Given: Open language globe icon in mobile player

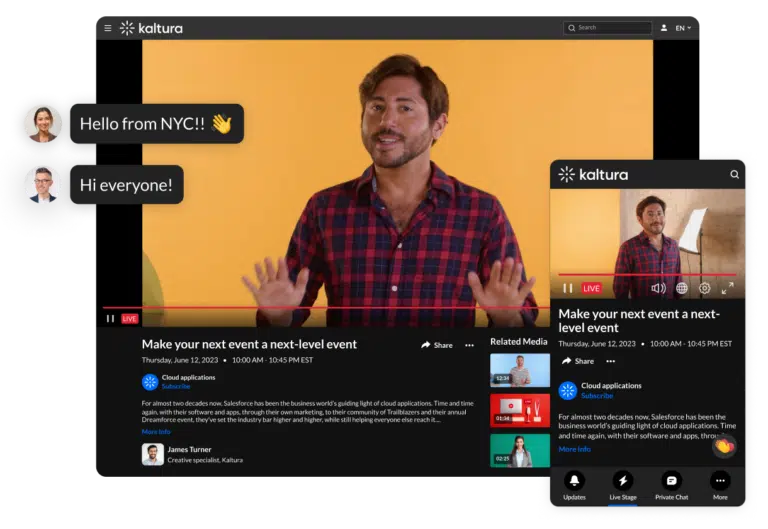Looking at the screenshot, I should [682, 288].
